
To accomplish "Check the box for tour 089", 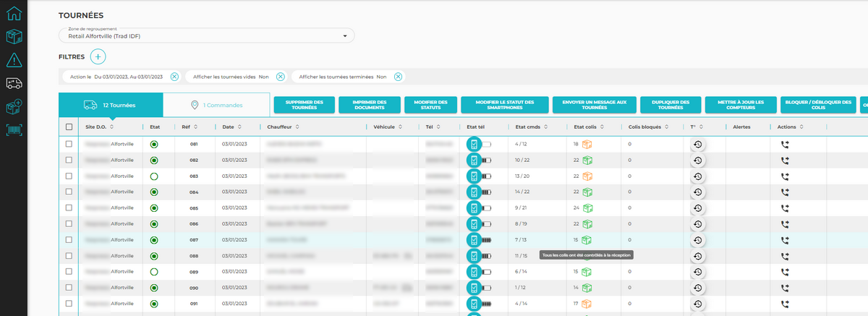I will [x=69, y=272].
